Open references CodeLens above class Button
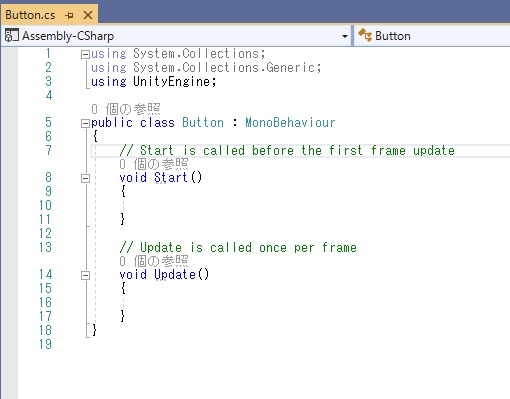 (x=126, y=109)
